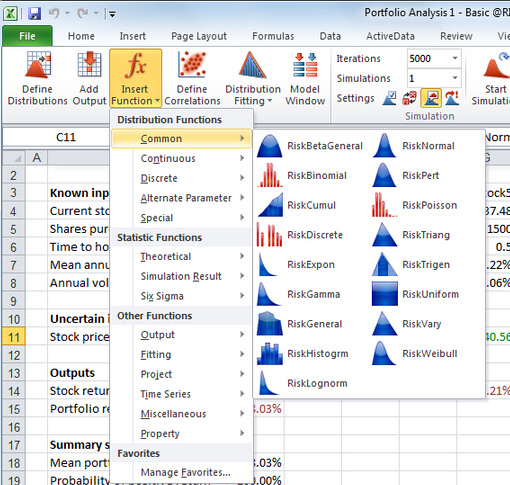Open the Project functions submenu
Viewport: 510px width, 485px height.
[181, 374]
